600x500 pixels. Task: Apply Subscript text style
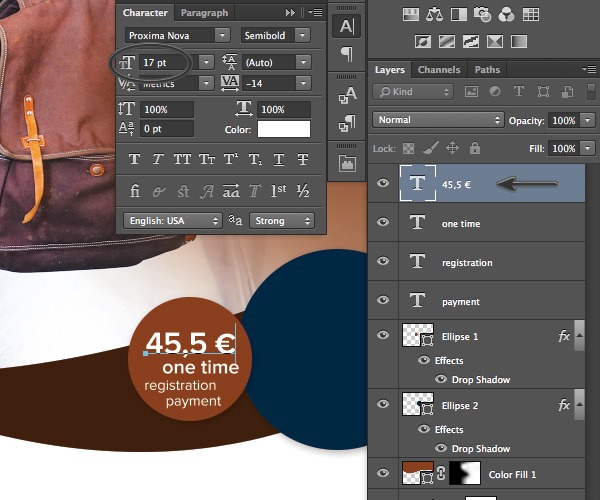pos(255,159)
